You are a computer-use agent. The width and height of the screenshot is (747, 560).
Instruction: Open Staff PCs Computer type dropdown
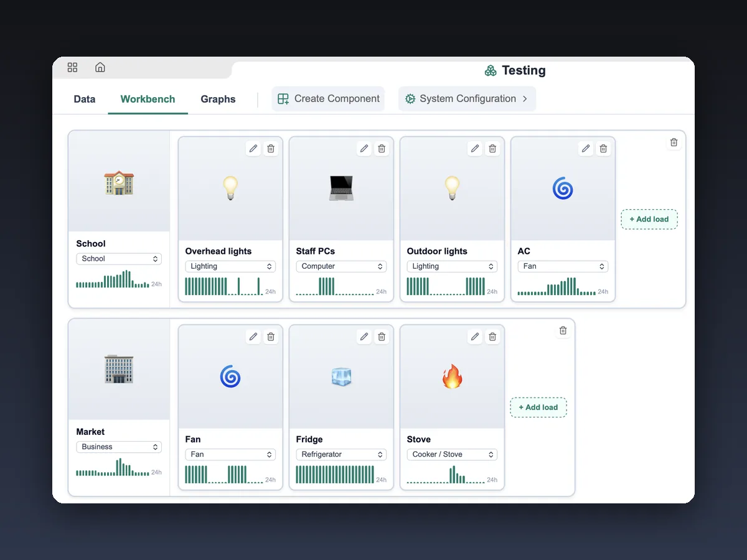pos(341,266)
